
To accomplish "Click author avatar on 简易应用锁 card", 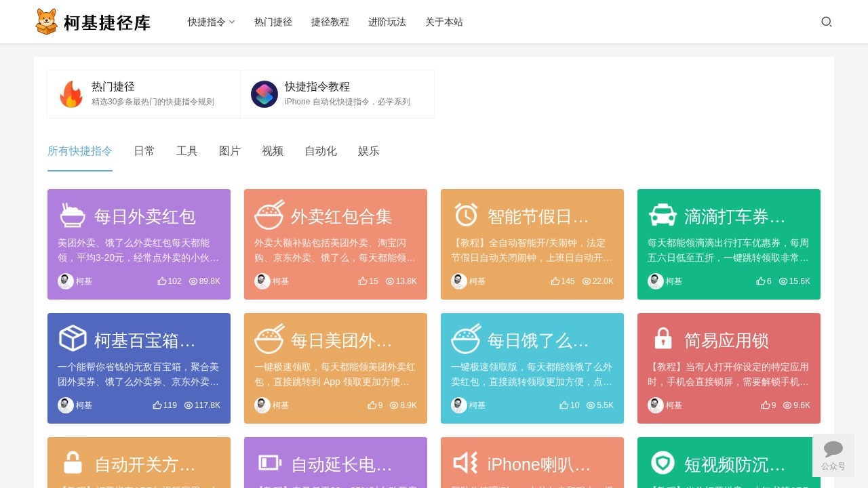I will click(x=656, y=405).
